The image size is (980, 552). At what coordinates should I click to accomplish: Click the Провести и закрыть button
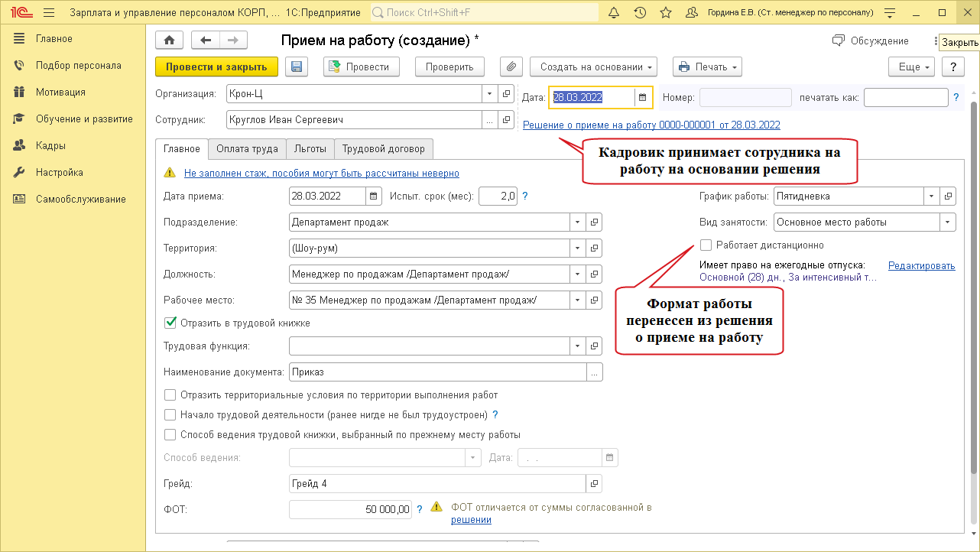216,67
